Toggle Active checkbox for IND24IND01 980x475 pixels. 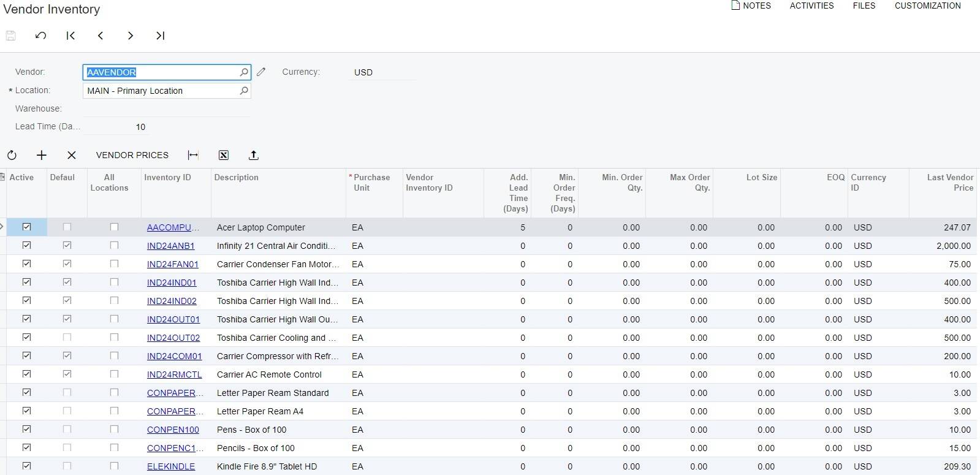[x=26, y=282]
